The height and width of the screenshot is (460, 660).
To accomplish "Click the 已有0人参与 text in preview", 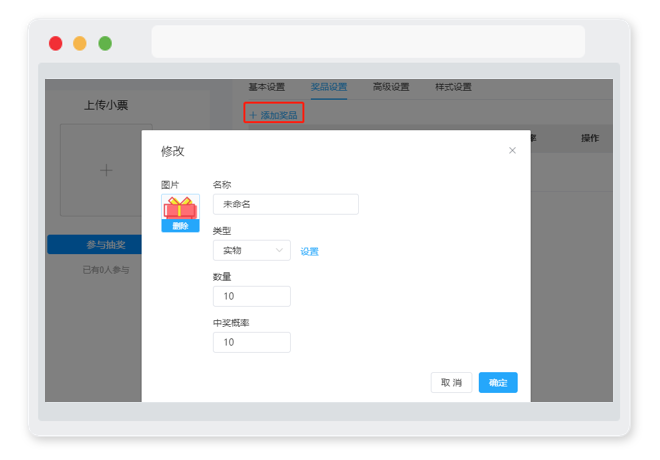I will coord(106,270).
